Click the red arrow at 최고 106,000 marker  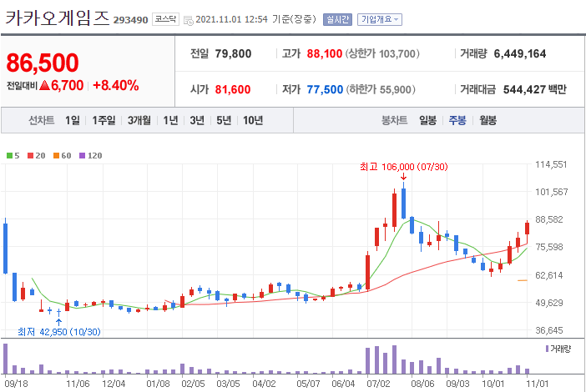[x=403, y=176]
